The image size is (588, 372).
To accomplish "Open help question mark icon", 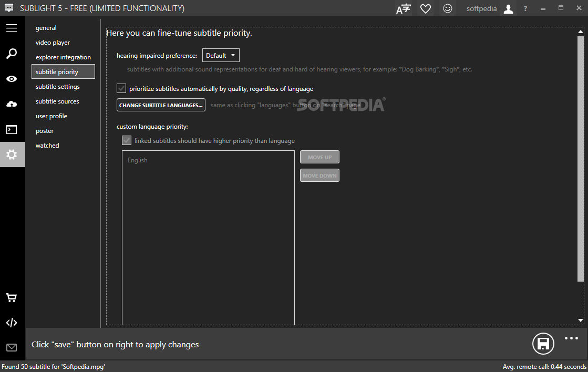I will coord(525,8).
